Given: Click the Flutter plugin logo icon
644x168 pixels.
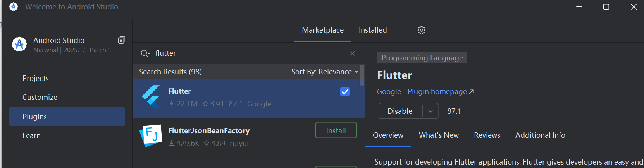Looking at the screenshot, I should 151,96.
